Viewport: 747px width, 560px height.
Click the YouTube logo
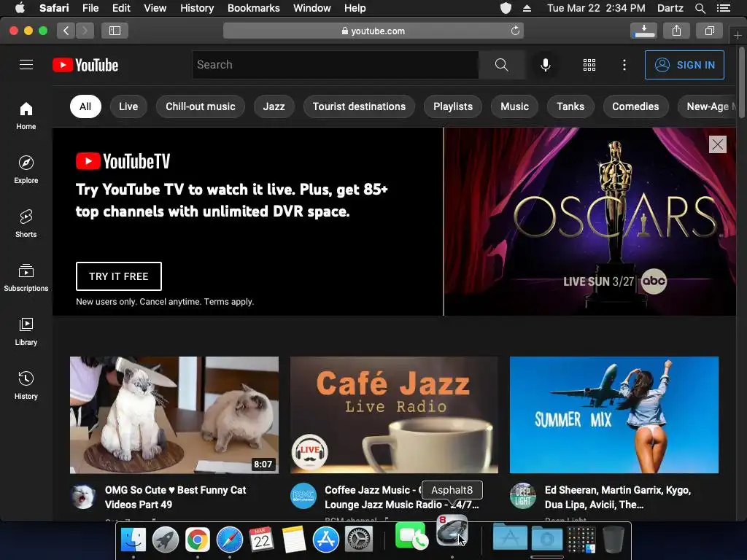coord(85,65)
